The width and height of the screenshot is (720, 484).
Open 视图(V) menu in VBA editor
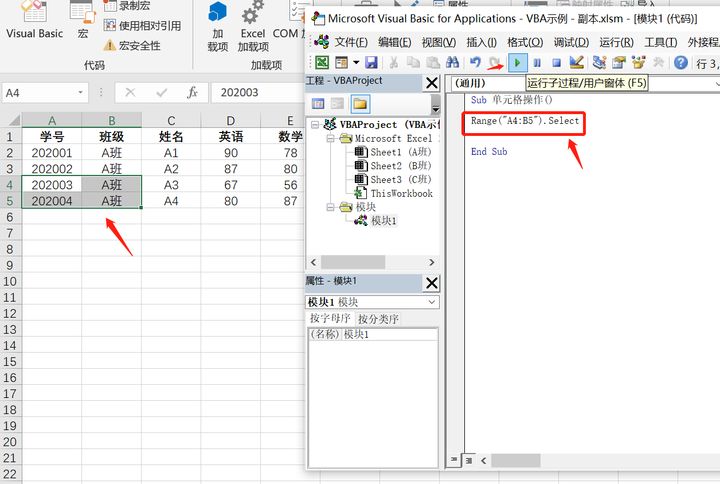(x=439, y=42)
